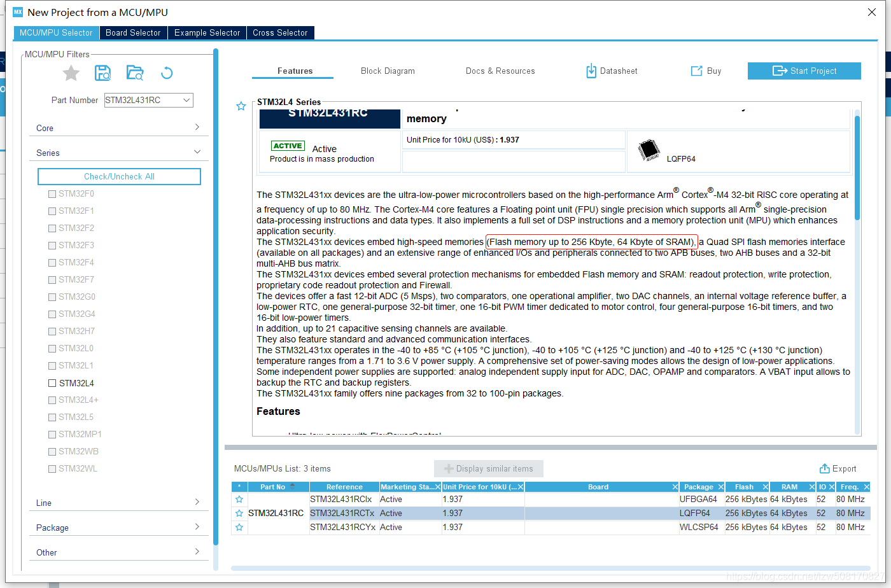Click the Reference column header
The image size is (891, 588).
(344, 487)
